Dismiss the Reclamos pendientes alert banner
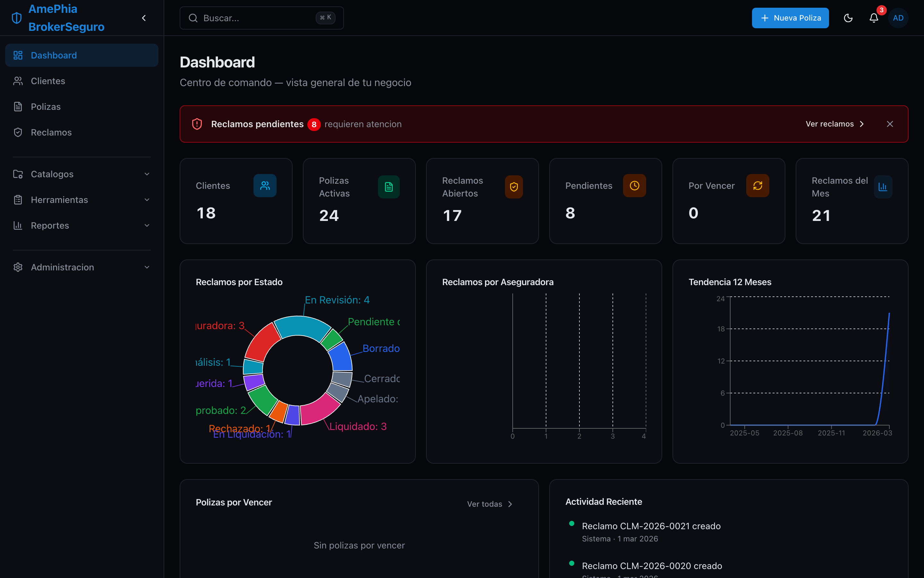Screen dimensions: 924x578 pos(890,124)
